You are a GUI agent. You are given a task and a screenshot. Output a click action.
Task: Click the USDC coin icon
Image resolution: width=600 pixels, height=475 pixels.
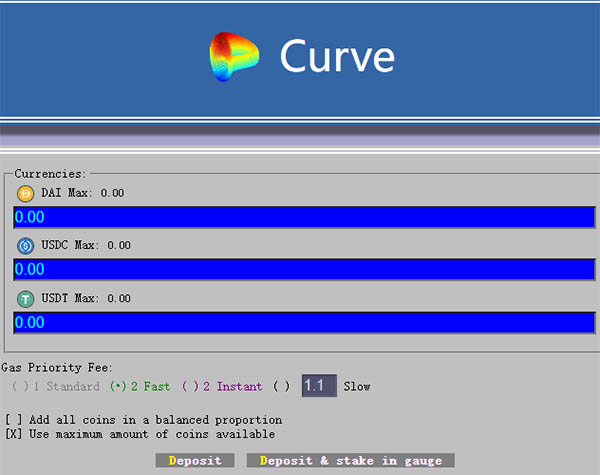26,245
